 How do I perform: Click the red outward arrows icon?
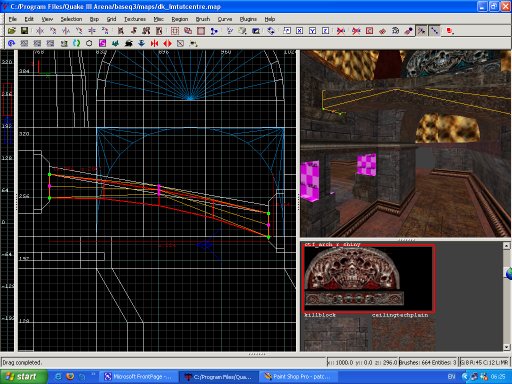(167, 43)
